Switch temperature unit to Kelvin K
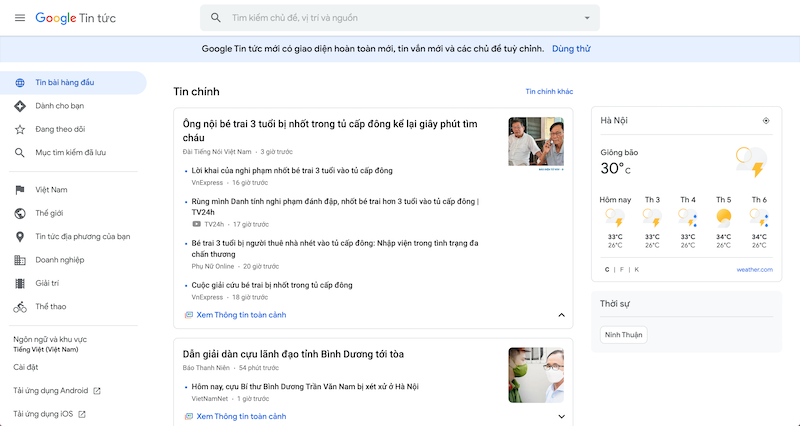The image size is (800, 426). coord(636,270)
